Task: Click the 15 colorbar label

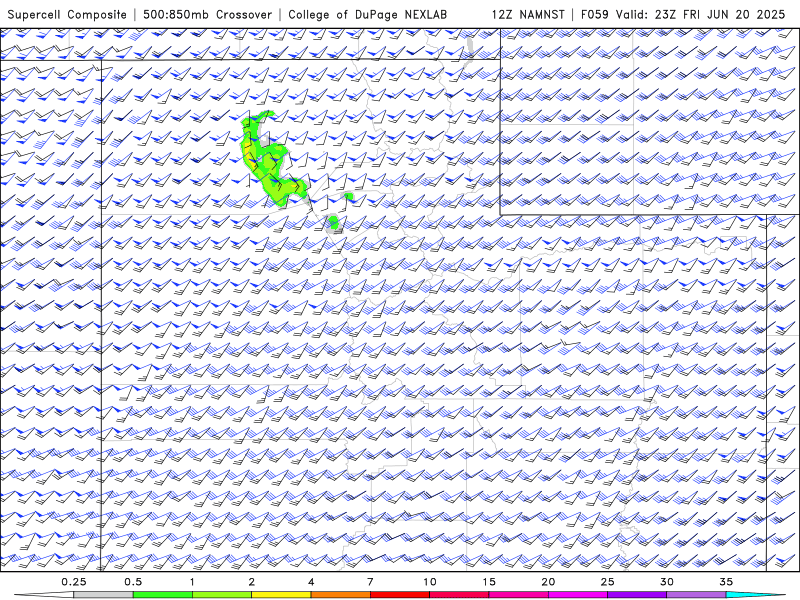Action: tap(489, 582)
